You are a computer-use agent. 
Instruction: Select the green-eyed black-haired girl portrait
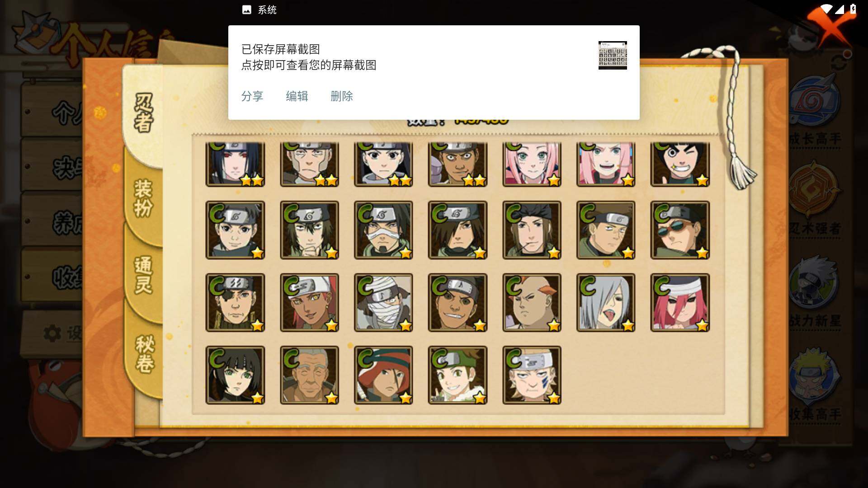[235, 375]
